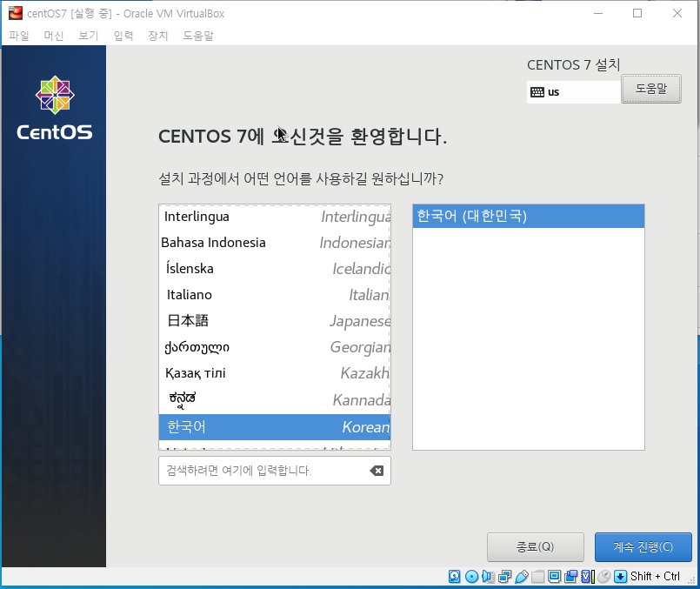Click the USB devices status icon

coord(521,577)
